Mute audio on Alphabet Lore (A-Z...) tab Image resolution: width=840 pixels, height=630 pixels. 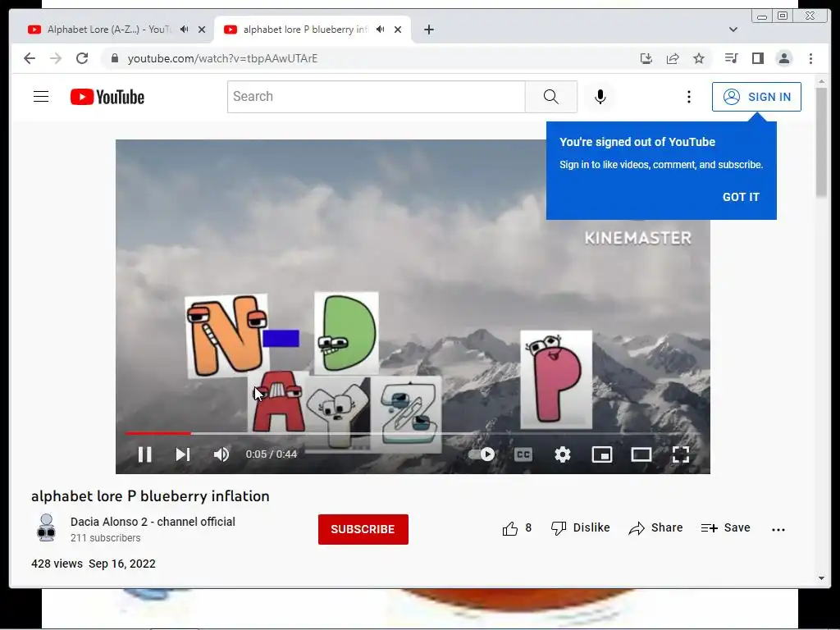pyautogui.click(x=185, y=30)
